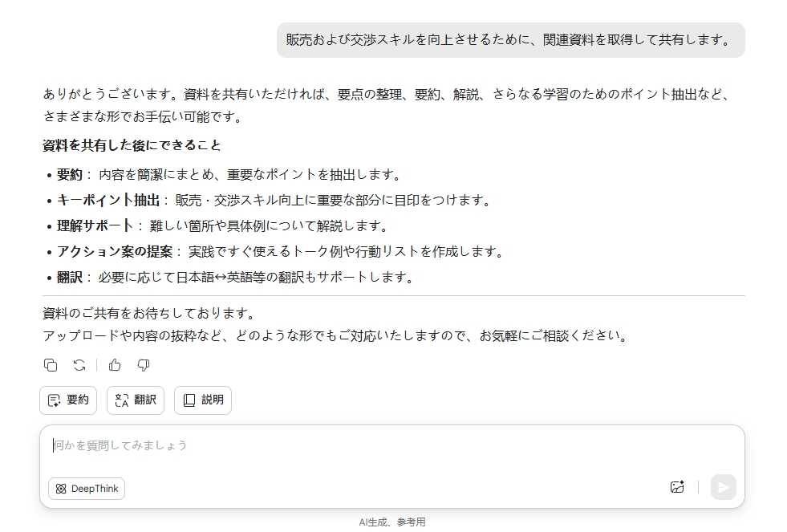This screenshot has width=787, height=532.
Task: Regenerate the response with the refresh icon
Action: (79, 365)
